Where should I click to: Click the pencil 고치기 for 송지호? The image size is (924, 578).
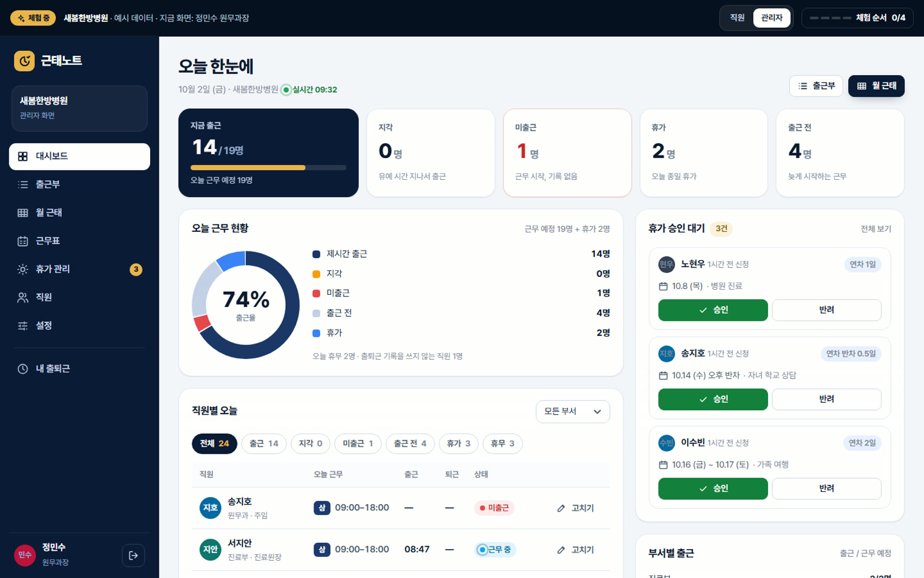575,508
